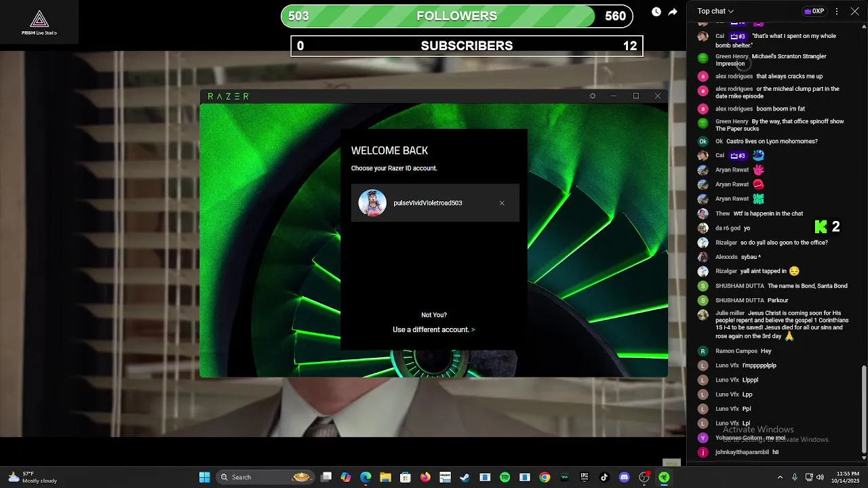
Task: Open weather widget showing 57°F
Action: (33, 477)
